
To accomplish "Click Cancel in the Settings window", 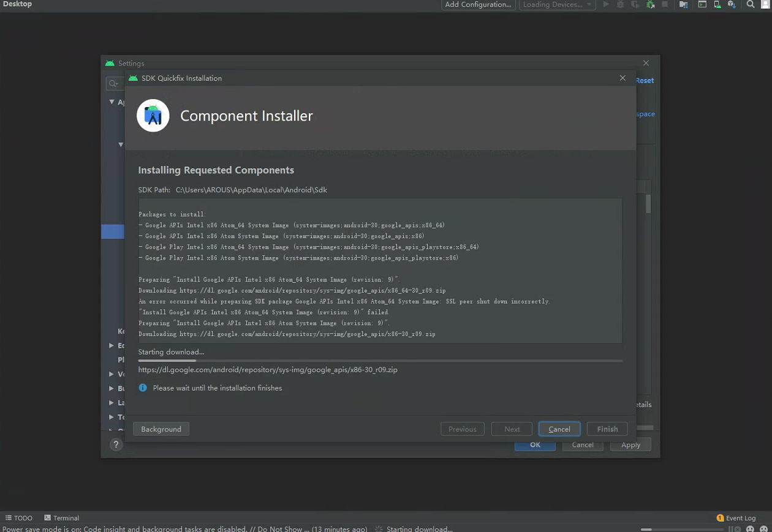I will click(x=583, y=445).
